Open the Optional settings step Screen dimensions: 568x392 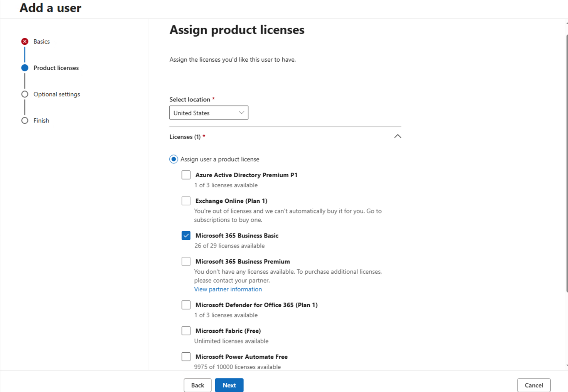(57, 94)
